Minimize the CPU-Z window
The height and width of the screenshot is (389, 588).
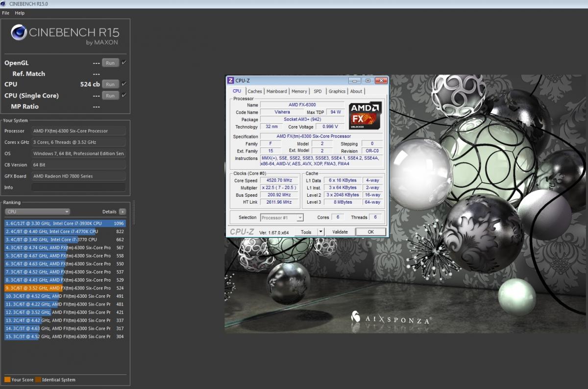354,80
